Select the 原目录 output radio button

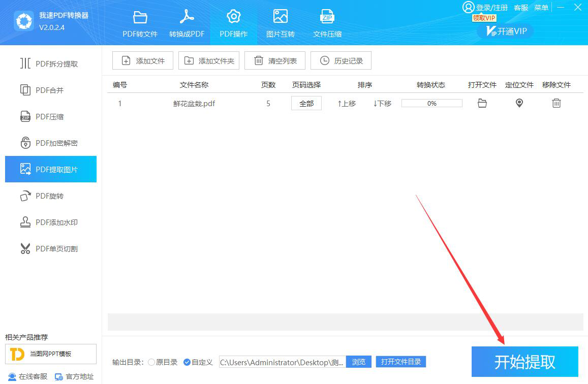(x=151, y=362)
